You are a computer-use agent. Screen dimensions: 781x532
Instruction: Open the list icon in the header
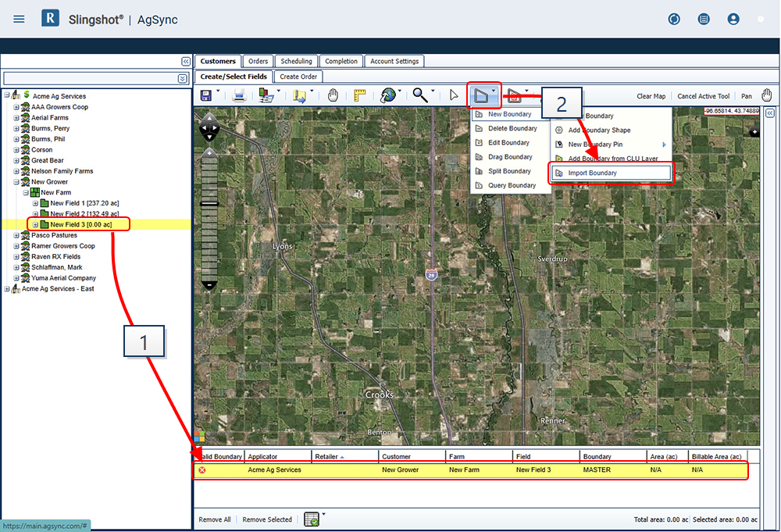(x=704, y=19)
